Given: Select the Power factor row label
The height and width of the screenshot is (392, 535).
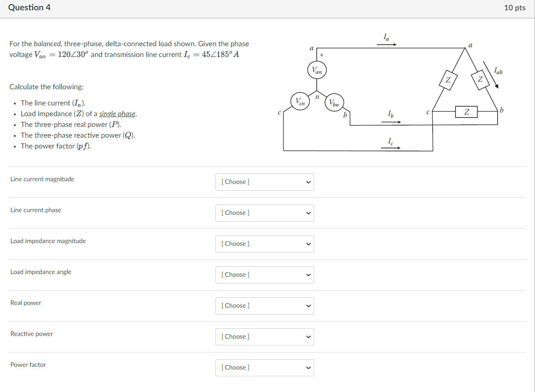Looking at the screenshot, I should click(28, 365).
